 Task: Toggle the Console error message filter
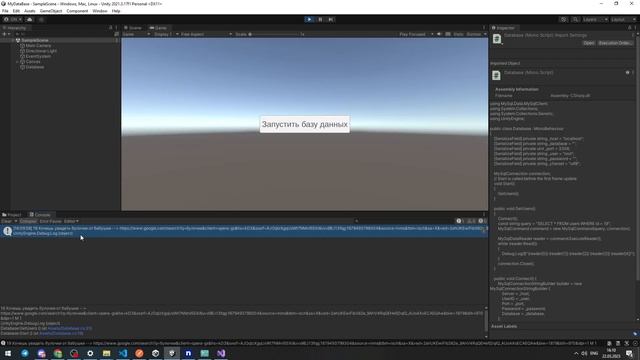482,221
